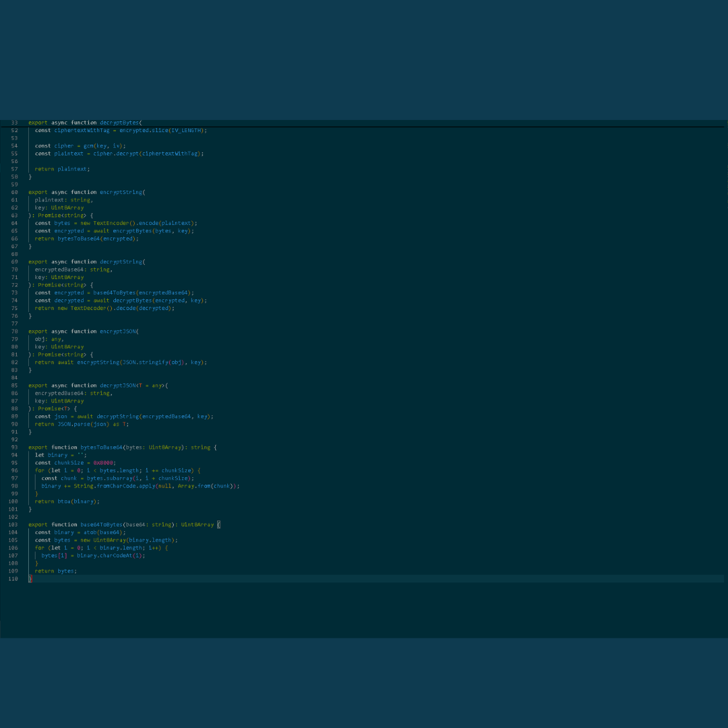Image resolution: width=728 pixels, height=728 pixels.
Task: Click the encryptJSON function name
Action: 117,332
